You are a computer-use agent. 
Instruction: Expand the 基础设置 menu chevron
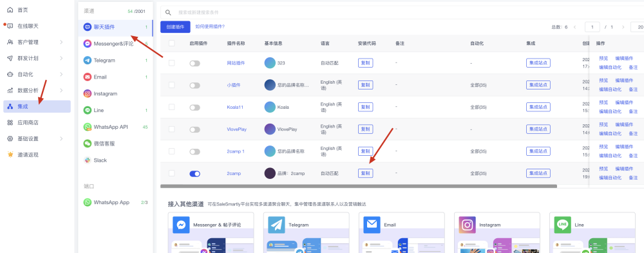pos(61,139)
